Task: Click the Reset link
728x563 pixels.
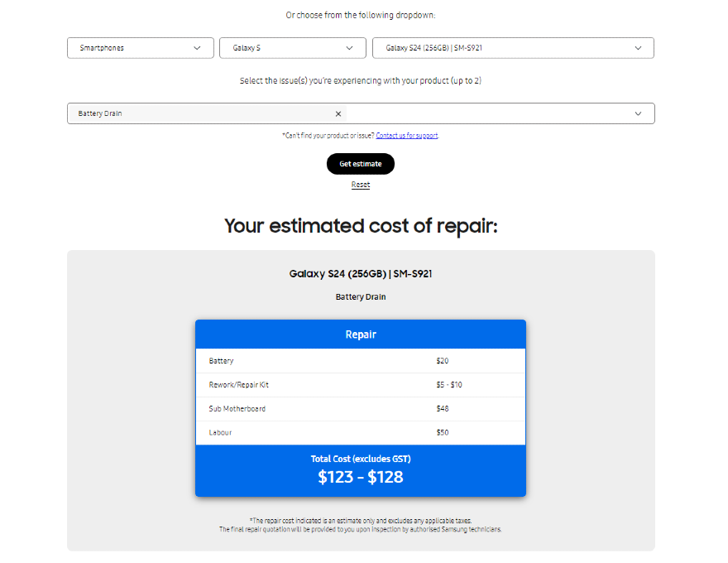Action: pyautogui.click(x=361, y=185)
